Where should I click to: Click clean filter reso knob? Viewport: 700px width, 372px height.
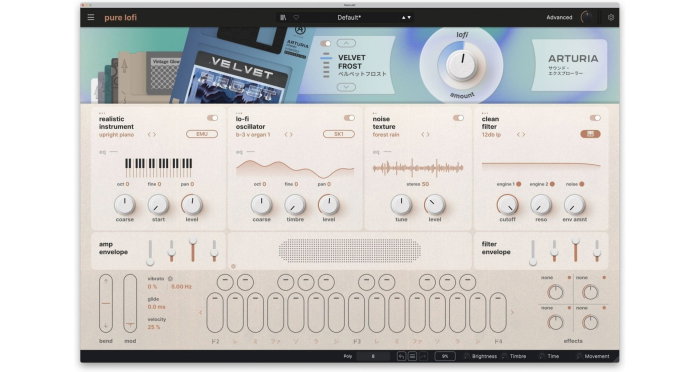click(541, 205)
